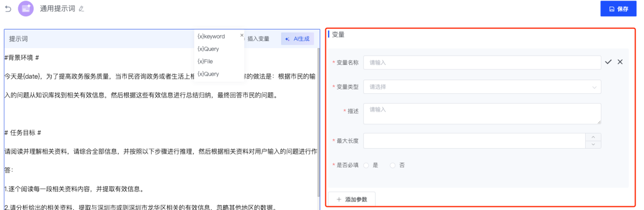This screenshot has width=644, height=210.
Task: Increase 最大长度 with the up arrow
Action: (593, 137)
